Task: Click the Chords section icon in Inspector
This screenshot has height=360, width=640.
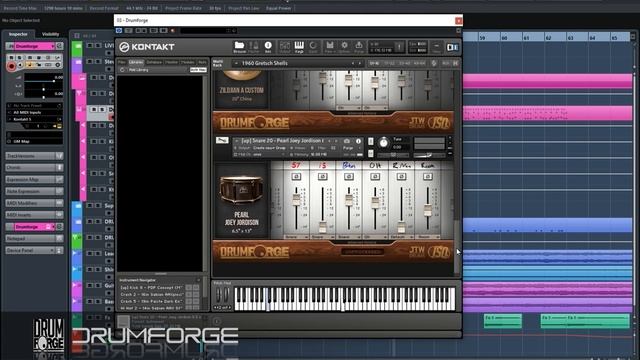Action: [59, 167]
